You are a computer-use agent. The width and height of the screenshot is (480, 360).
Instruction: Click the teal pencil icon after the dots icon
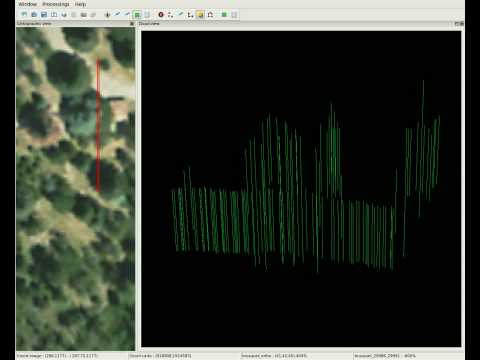pos(180,14)
